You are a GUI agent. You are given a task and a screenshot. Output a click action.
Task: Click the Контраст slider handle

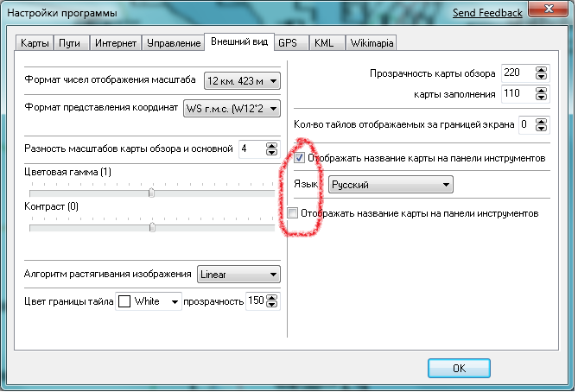[x=152, y=227]
